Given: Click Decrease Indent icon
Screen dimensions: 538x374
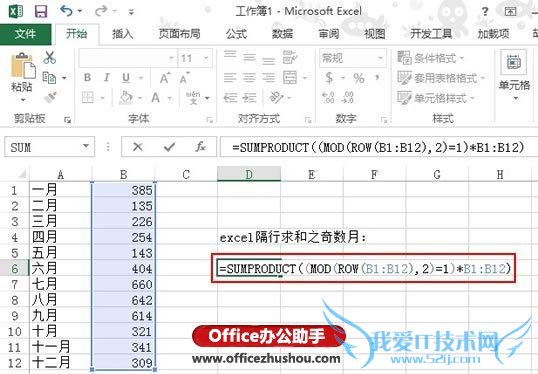Looking at the screenshot, I should point(230,98).
